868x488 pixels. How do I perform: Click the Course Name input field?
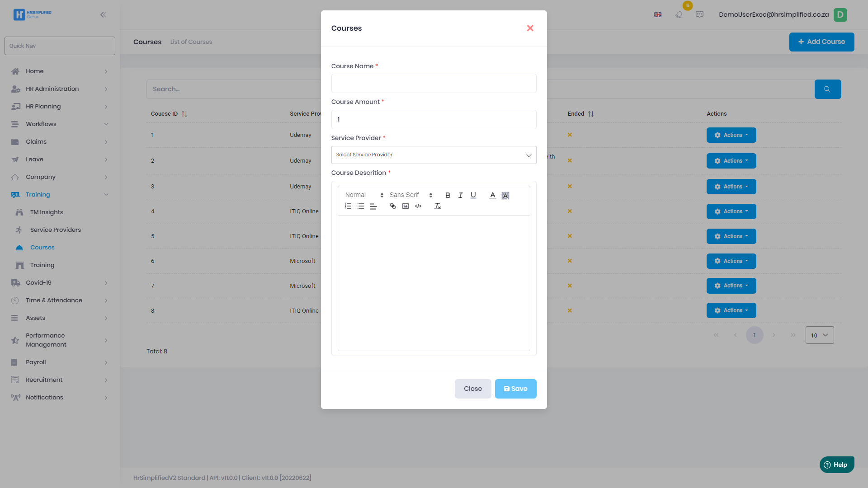(x=433, y=84)
